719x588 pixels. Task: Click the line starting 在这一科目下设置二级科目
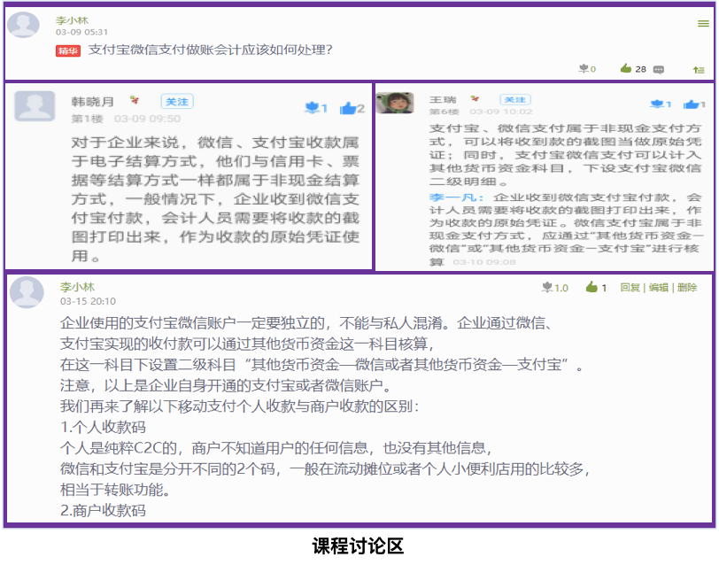point(322,365)
